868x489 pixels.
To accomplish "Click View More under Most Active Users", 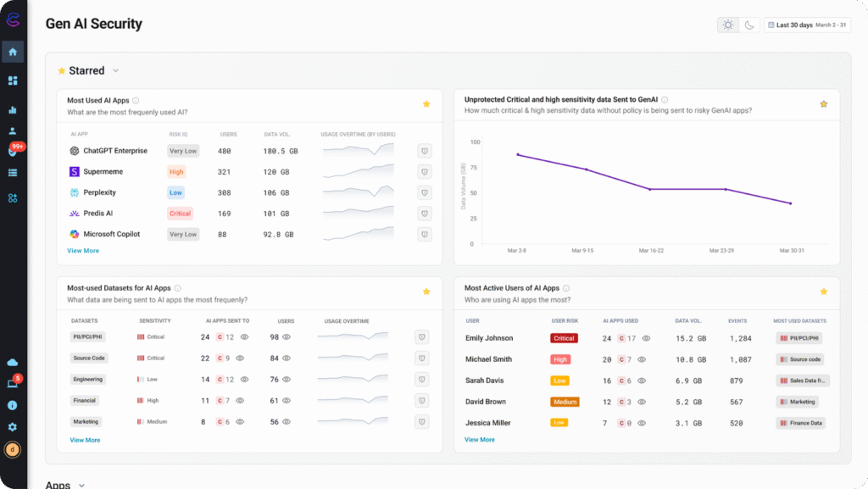I will tap(480, 440).
